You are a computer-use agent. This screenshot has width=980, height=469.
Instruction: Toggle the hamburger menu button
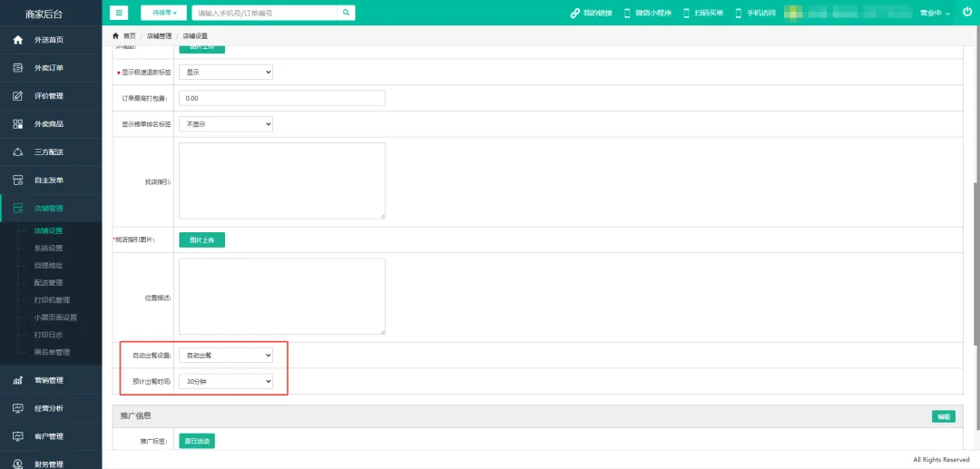click(x=119, y=13)
